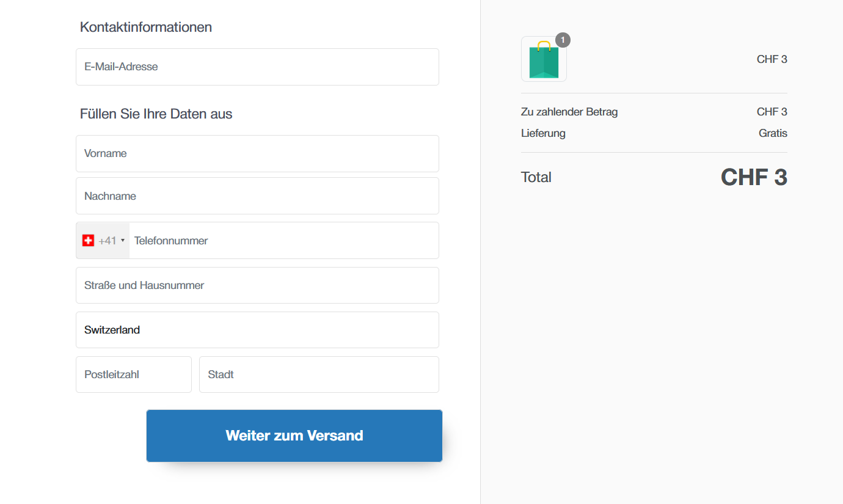Viewport: 843px width, 504px height.
Task: Click the item quantity badge showing 1
Action: click(x=563, y=40)
